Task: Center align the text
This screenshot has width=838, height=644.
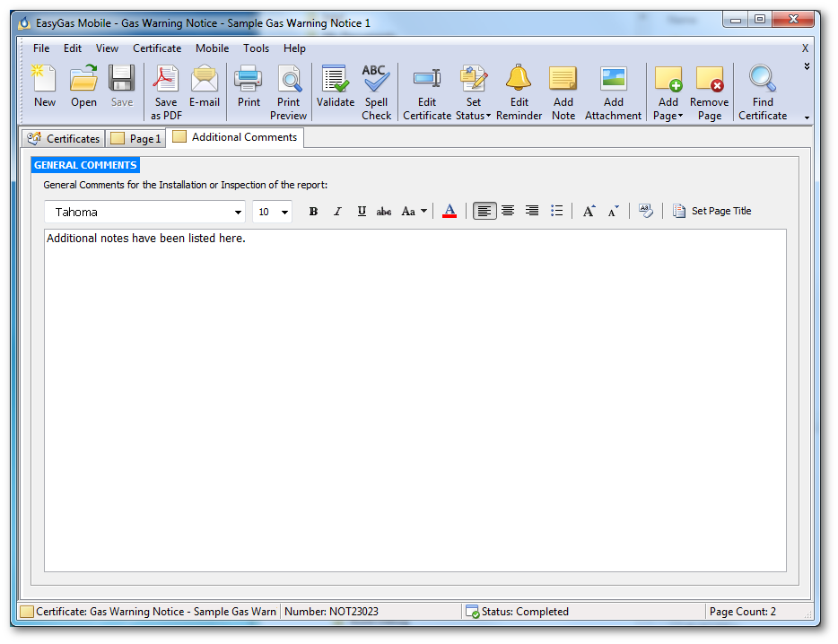Action: (508, 211)
